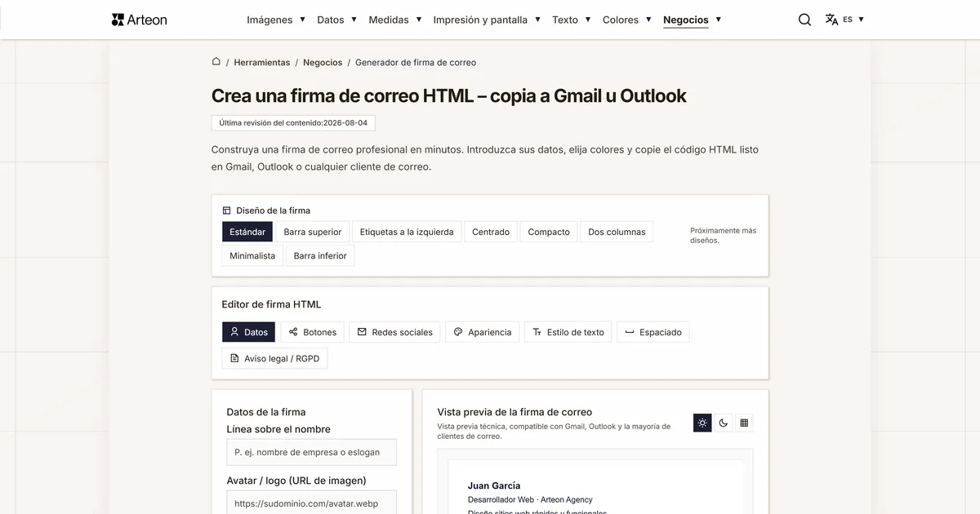Toggle the grid preview background icon
This screenshot has height=514, width=980.
point(744,423)
